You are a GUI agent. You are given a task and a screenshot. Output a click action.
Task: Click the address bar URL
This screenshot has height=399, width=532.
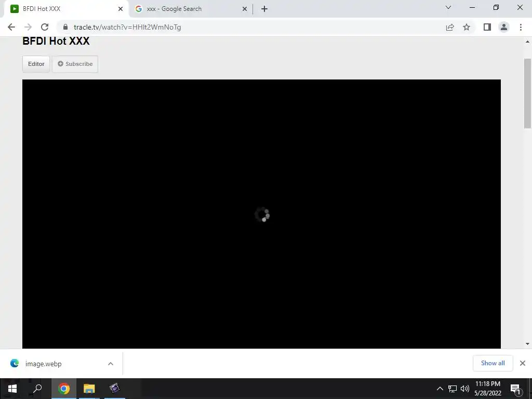click(127, 27)
